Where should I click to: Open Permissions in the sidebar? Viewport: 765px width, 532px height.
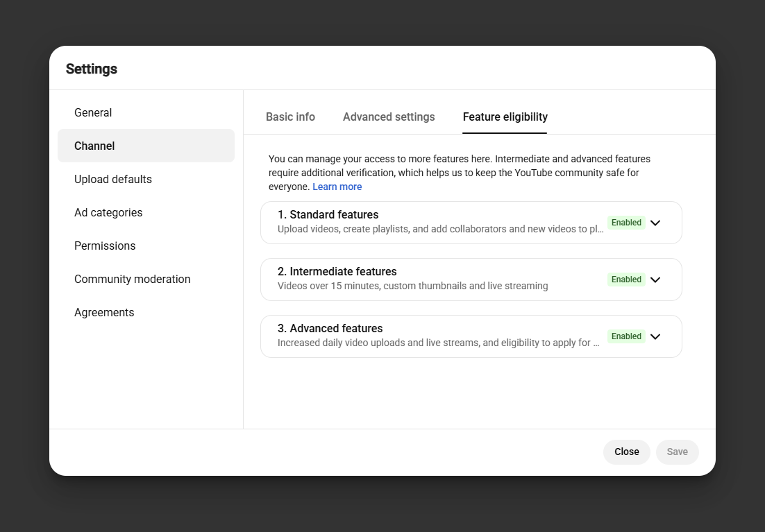(x=146, y=246)
